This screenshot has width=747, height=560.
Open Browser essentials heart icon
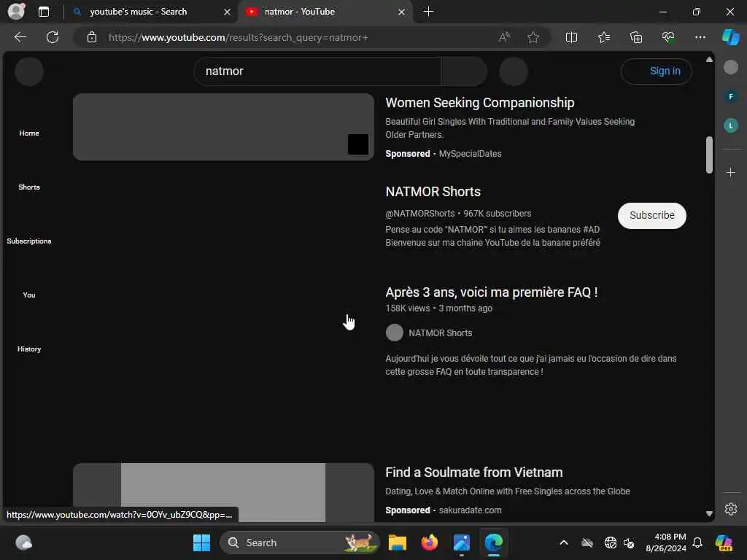click(x=668, y=37)
